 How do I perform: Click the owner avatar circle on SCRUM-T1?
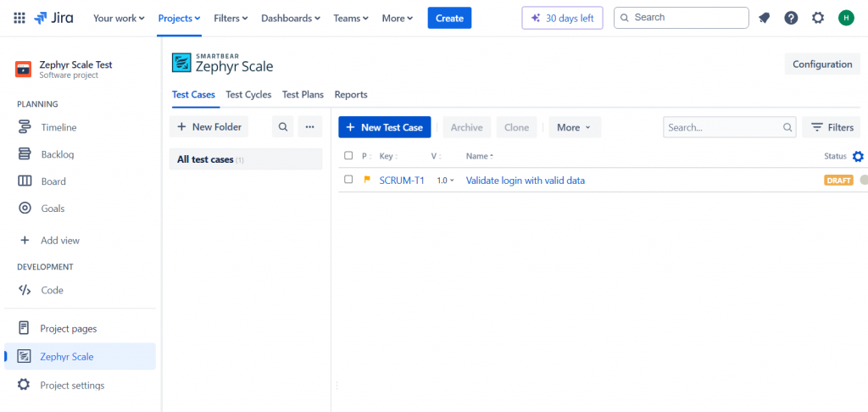pos(864,180)
